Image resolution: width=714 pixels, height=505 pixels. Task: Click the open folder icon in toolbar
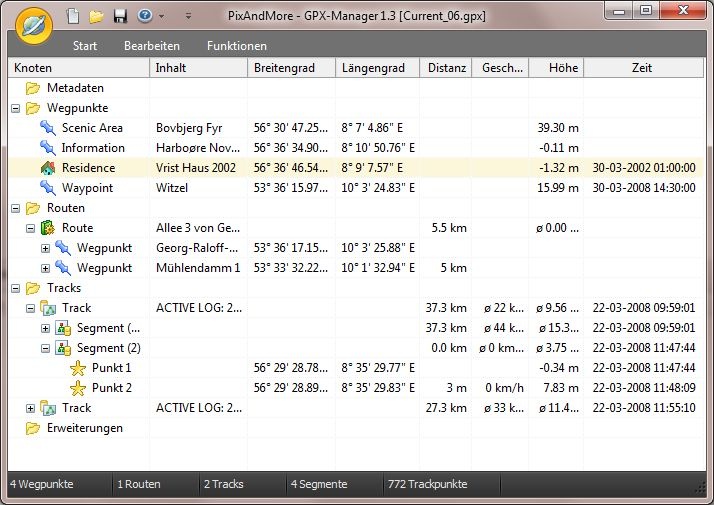coord(96,16)
